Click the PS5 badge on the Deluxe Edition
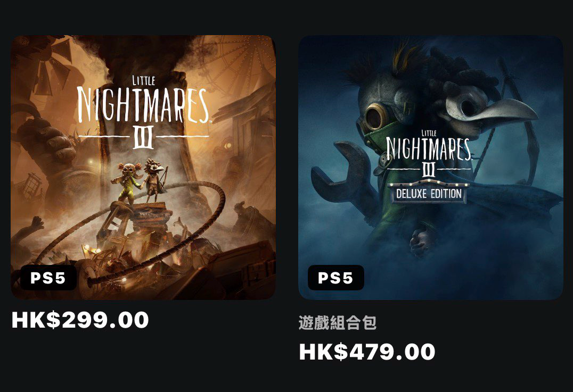Screen dimensions: 573x392 click(336, 278)
